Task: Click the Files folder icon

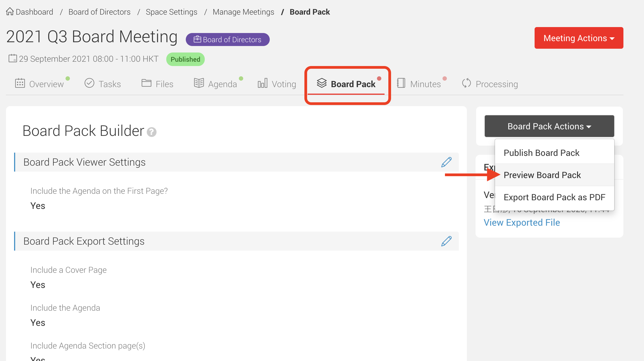Action: [x=146, y=83]
